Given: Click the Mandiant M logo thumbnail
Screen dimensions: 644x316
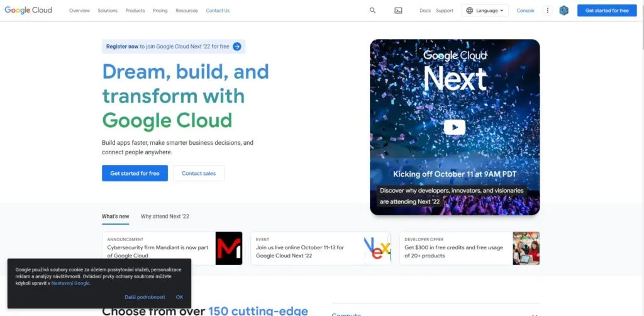Looking at the screenshot, I should coord(229,248).
